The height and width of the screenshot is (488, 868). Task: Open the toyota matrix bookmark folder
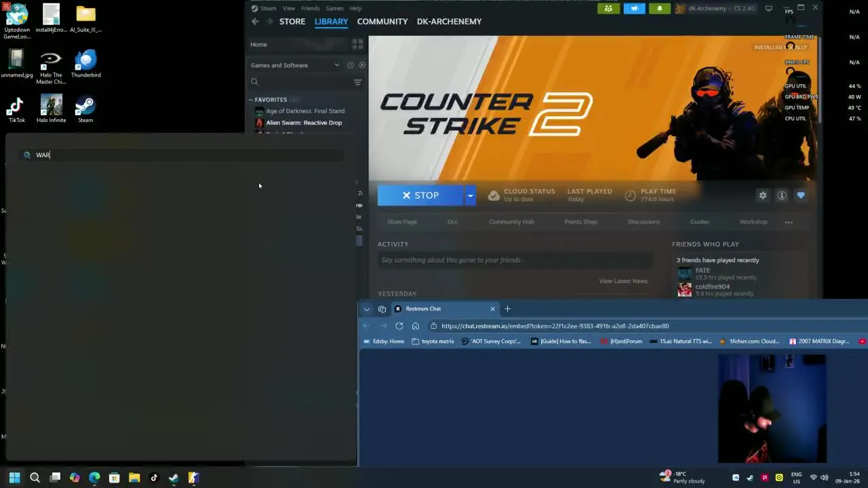coord(433,342)
